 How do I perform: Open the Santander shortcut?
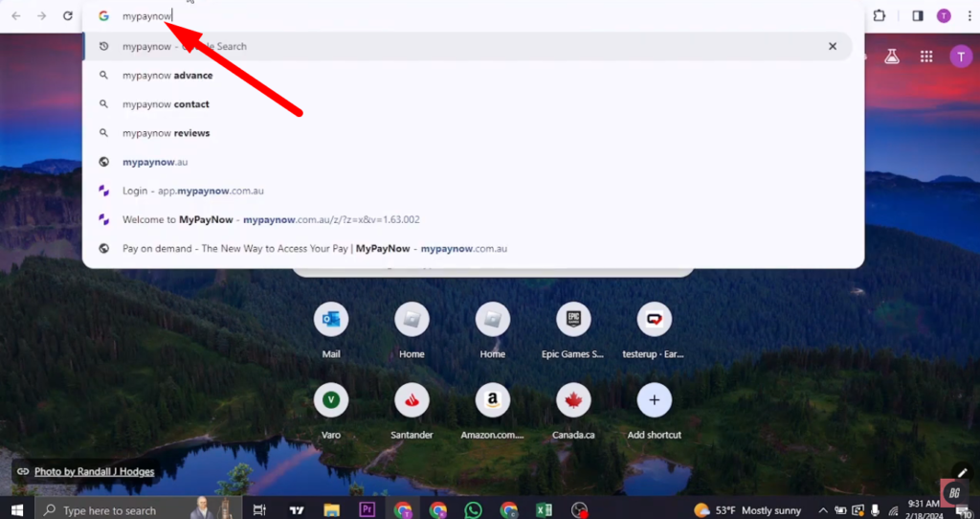(x=412, y=401)
